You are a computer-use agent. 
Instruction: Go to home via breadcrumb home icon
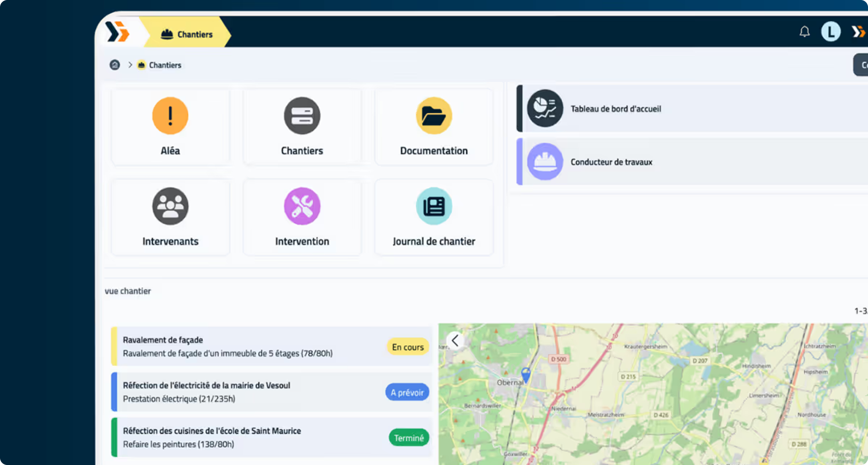coord(115,65)
